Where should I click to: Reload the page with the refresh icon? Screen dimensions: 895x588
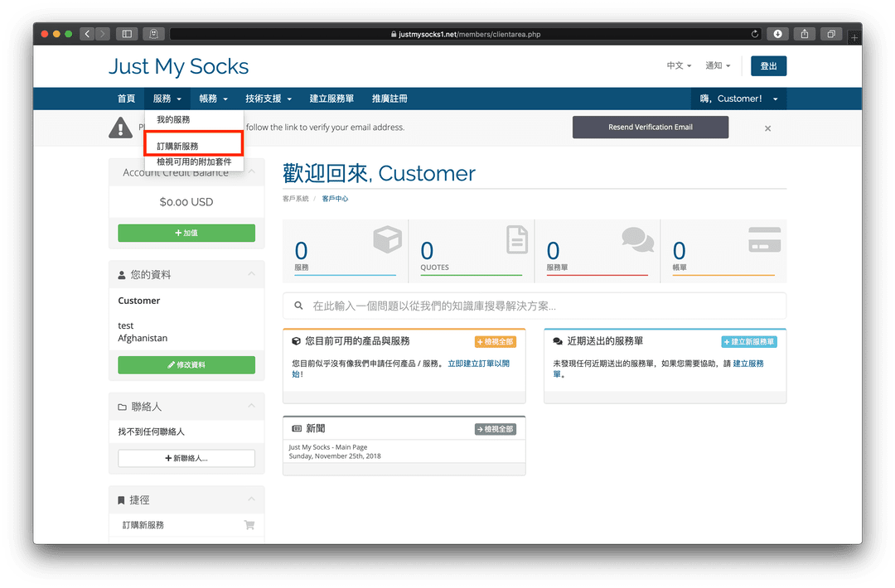pos(755,34)
